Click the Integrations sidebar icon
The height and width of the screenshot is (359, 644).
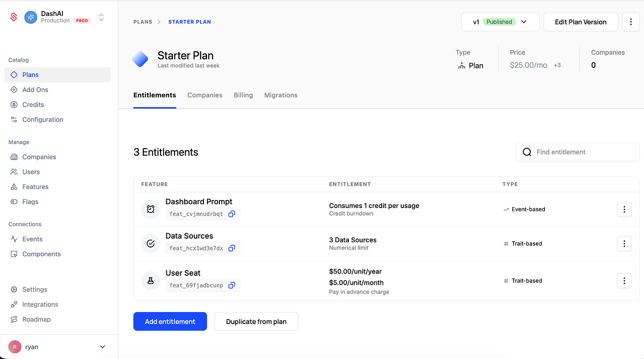pyautogui.click(x=14, y=304)
